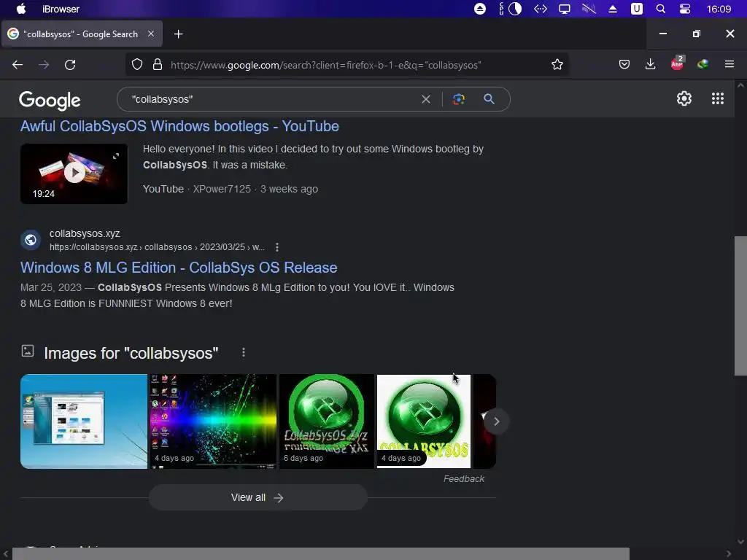Screen dimensions: 747x560
Task: Click the scrollbar down arrow
Action: point(740,542)
